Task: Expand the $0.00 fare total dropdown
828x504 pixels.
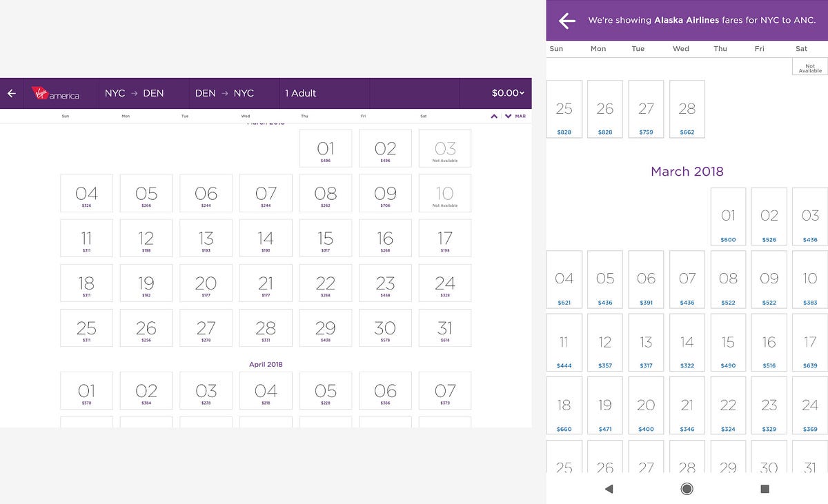Action: (508, 93)
